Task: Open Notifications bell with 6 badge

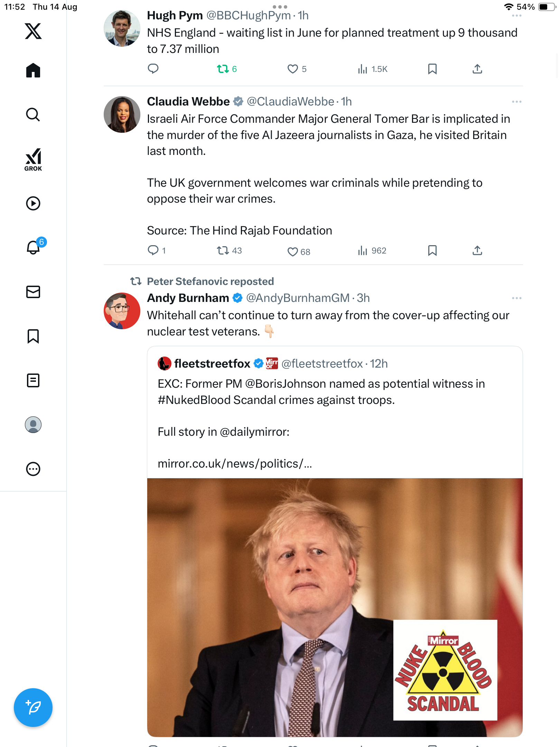Action: tap(34, 248)
